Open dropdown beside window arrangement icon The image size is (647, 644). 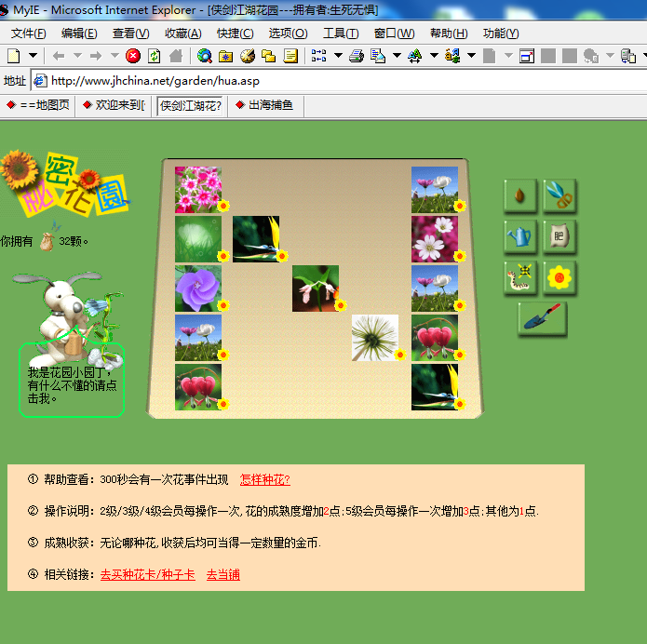pyautogui.click(x=338, y=55)
